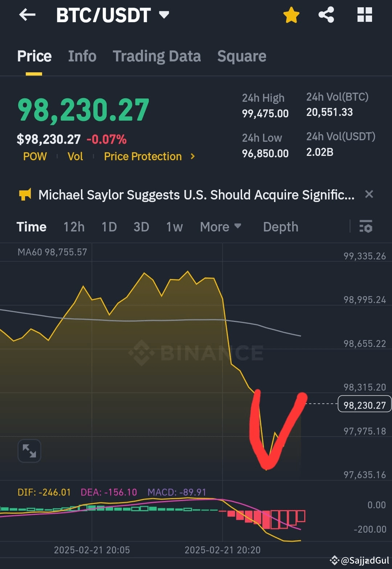Image resolution: width=392 pixels, height=569 pixels.
Task: Open the chart indicator settings icon
Action: [366, 226]
